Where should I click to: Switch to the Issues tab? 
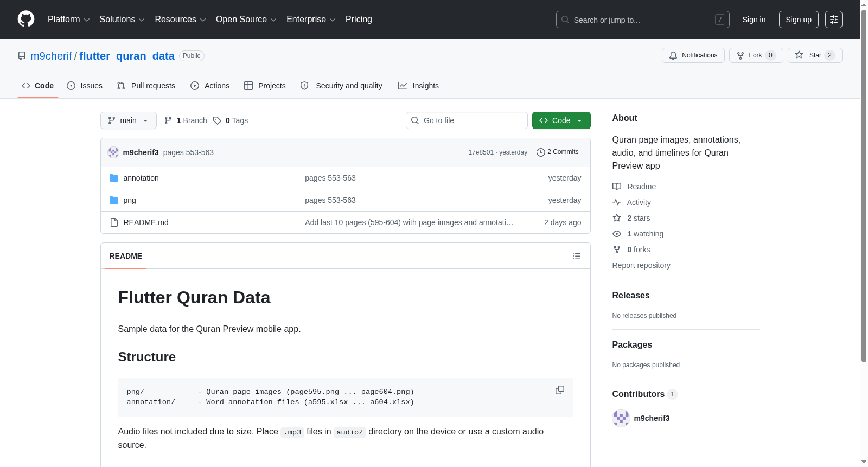[85, 86]
